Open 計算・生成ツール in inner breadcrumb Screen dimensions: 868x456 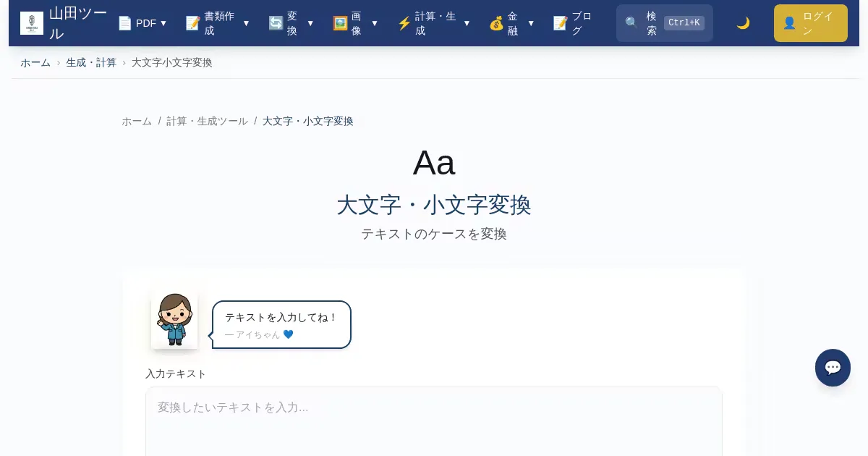tap(207, 122)
